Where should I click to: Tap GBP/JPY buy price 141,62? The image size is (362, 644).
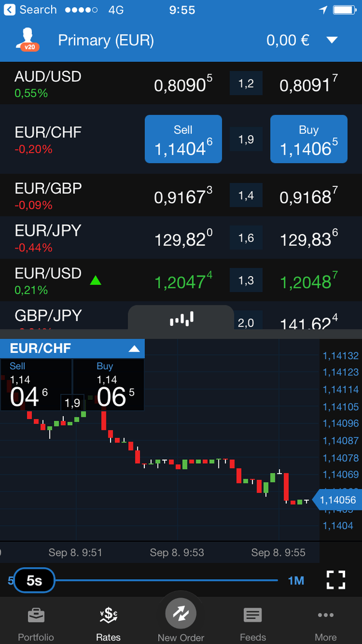point(308,322)
